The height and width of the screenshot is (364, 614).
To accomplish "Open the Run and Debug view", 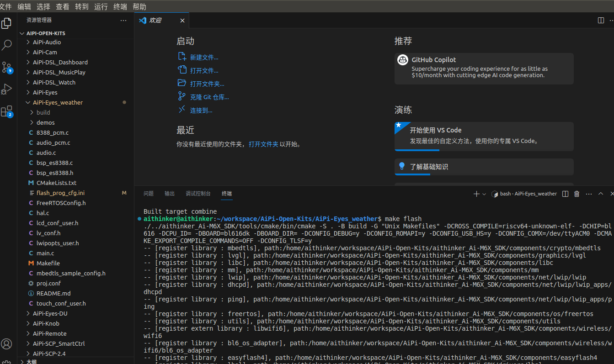I will tap(6, 89).
